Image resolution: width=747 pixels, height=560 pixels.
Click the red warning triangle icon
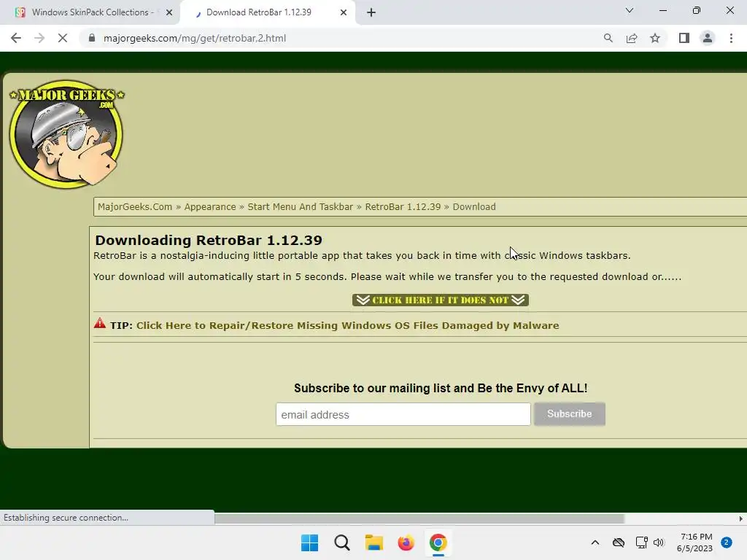click(x=99, y=323)
